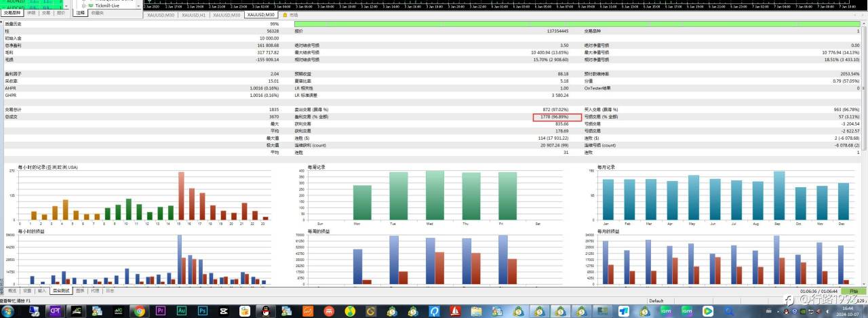The image size is (868, 318).
Task: Open the 市场 tab with lock icon
Action: (x=289, y=15)
